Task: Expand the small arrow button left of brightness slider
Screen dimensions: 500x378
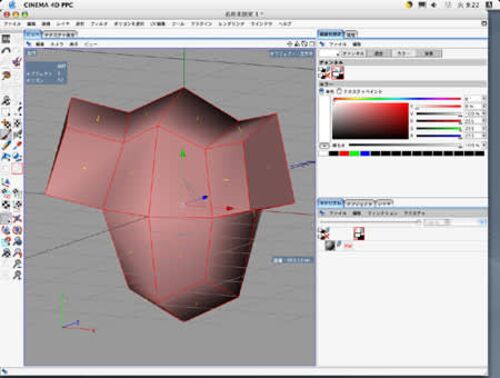Action: 324,146
